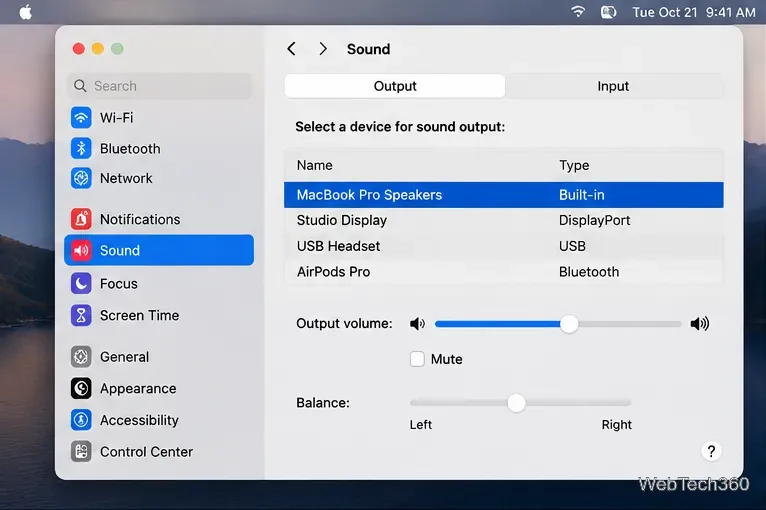766x510 pixels.
Task: Select USB Headset output device
Action: (504, 246)
